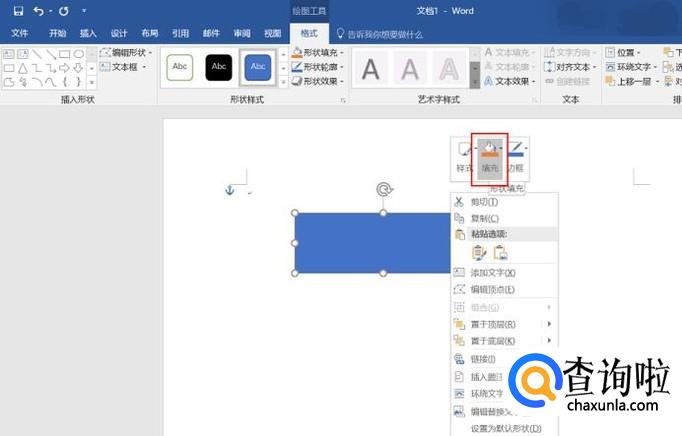Select the left brace shape in shapes gallery
This screenshot has width=682, height=436.
coord(65,81)
